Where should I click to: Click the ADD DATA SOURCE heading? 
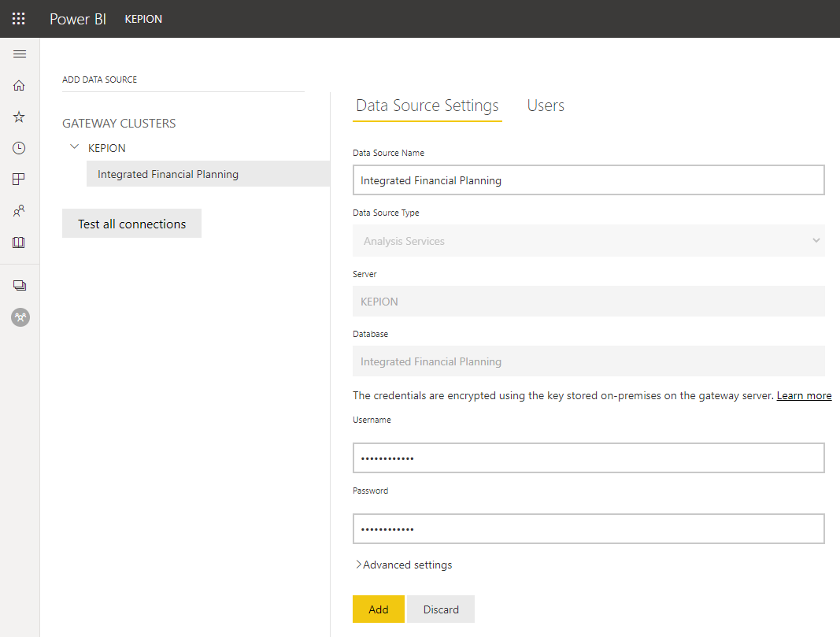click(x=100, y=80)
